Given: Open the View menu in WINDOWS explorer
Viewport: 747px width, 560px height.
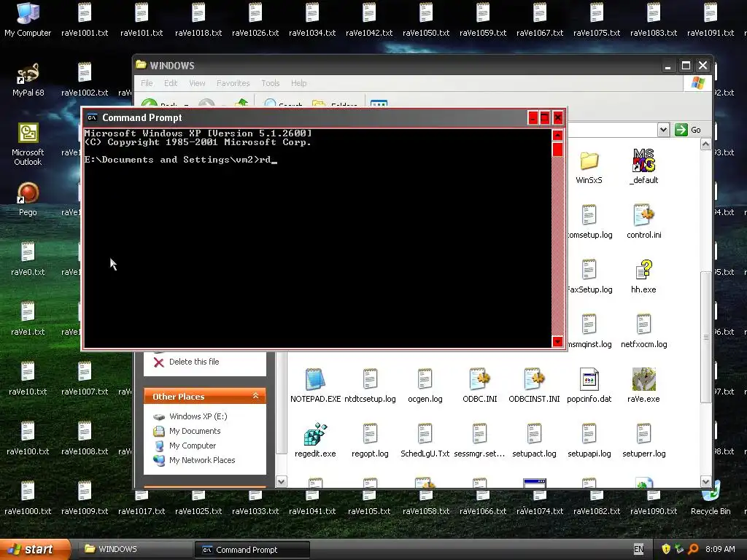Looking at the screenshot, I should (x=197, y=83).
